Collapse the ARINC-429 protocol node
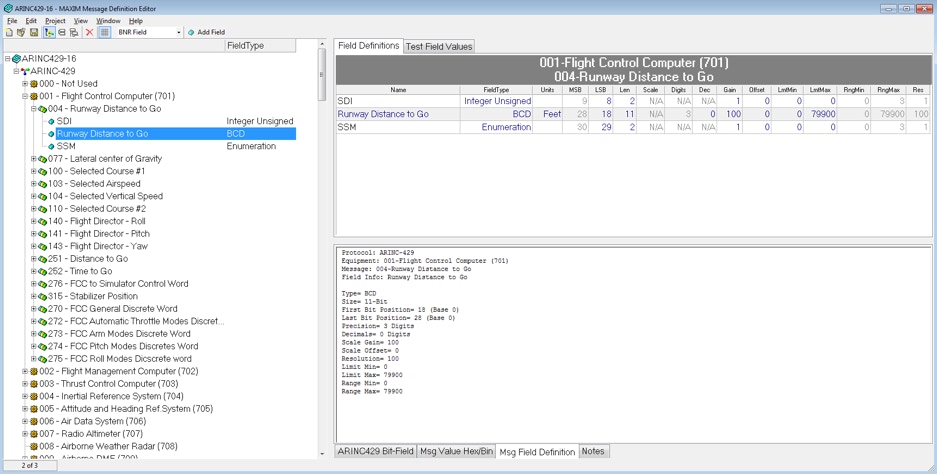 16,71
